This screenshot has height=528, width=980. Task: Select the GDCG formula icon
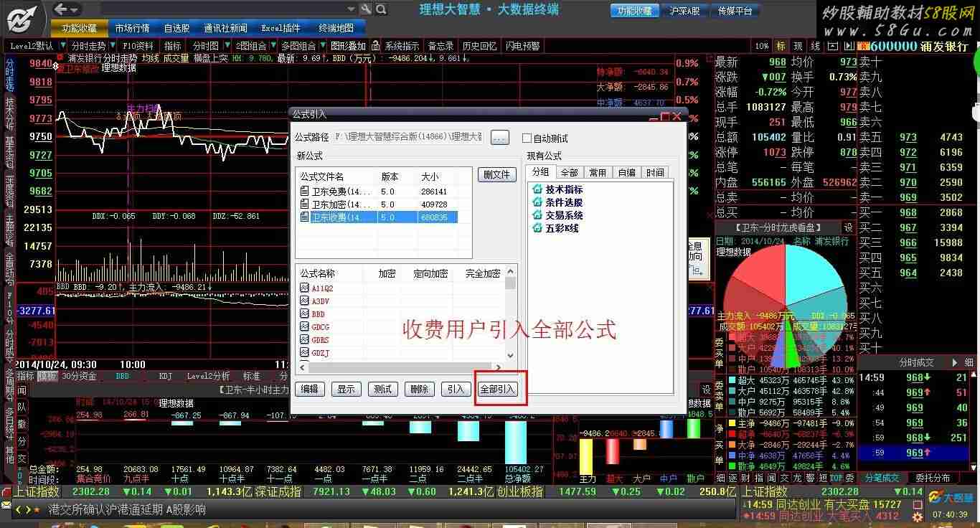pyautogui.click(x=304, y=327)
